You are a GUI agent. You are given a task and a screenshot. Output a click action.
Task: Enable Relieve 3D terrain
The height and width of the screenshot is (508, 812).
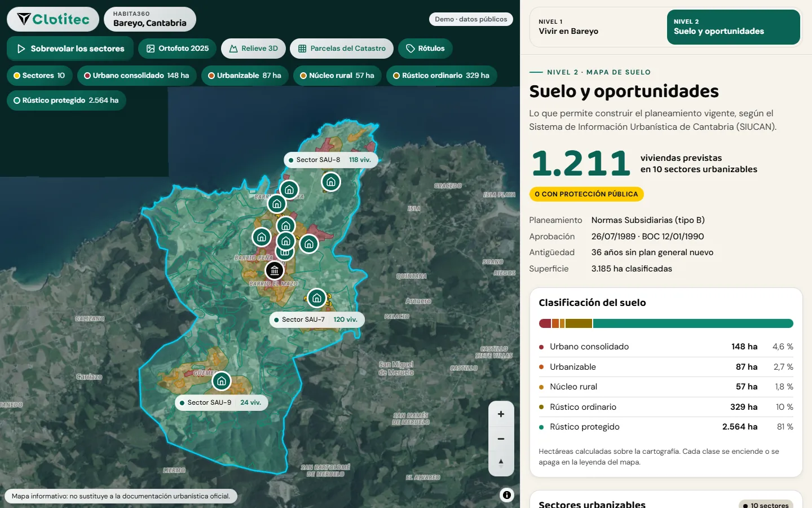(253, 49)
